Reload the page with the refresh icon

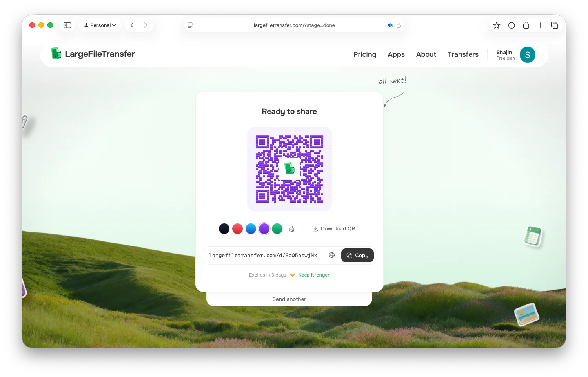[x=399, y=25]
